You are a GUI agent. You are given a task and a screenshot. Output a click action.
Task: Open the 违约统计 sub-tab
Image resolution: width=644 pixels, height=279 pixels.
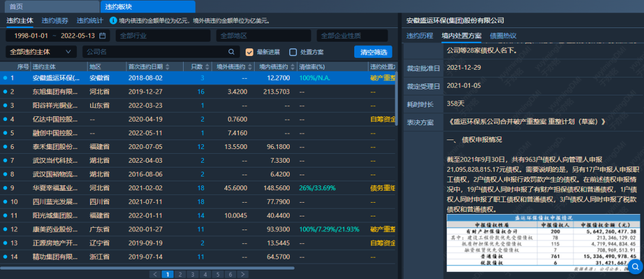[x=90, y=20]
